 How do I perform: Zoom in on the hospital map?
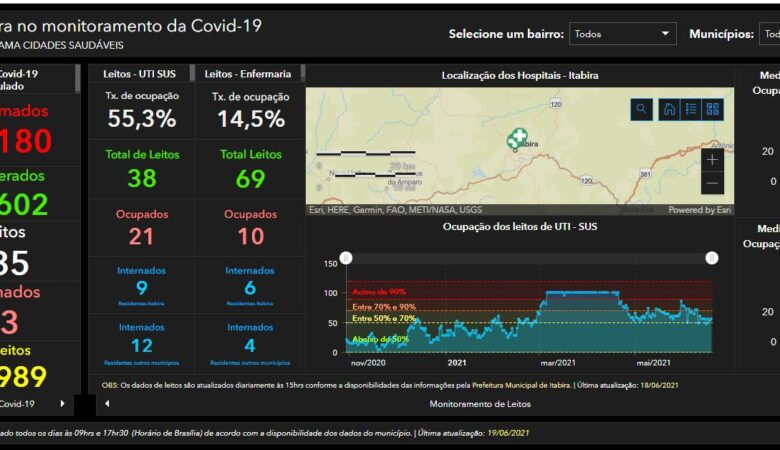pos(712,159)
